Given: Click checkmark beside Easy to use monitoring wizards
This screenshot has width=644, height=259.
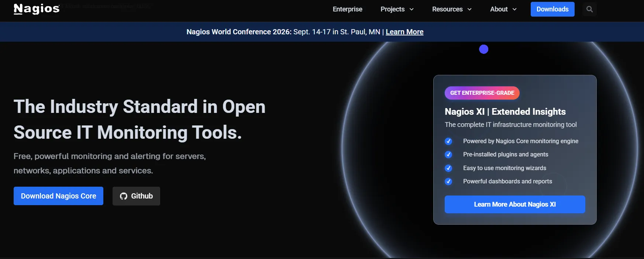Looking at the screenshot, I should click(x=448, y=168).
